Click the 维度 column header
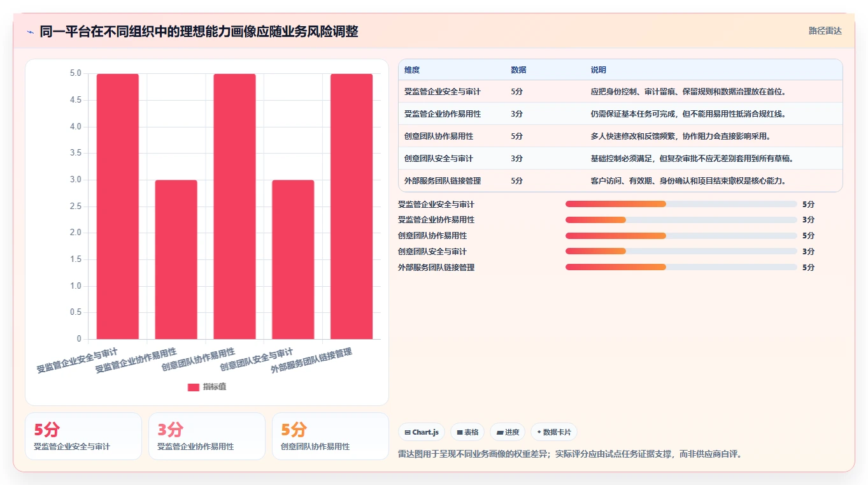Viewport: 868px width, 485px height. (x=412, y=70)
